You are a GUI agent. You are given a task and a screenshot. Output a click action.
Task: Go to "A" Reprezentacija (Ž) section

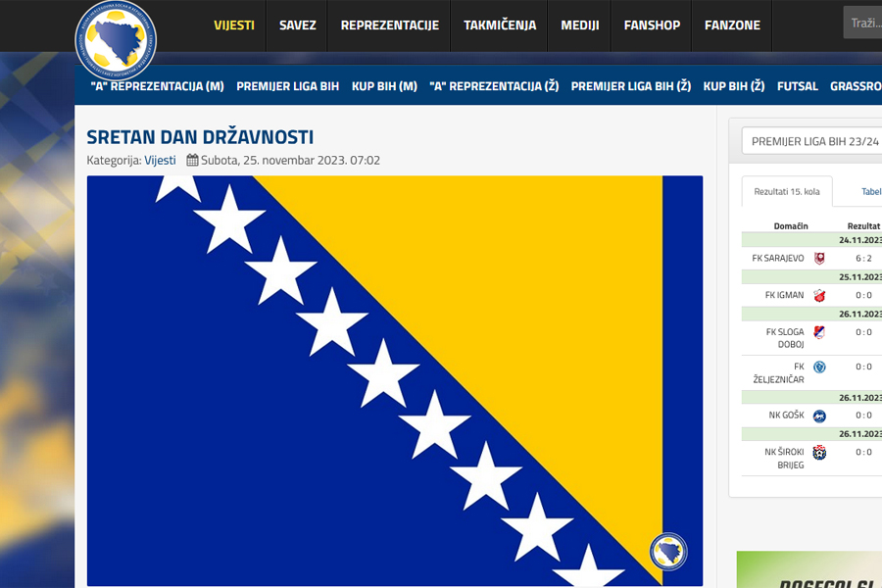(x=494, y=86)
